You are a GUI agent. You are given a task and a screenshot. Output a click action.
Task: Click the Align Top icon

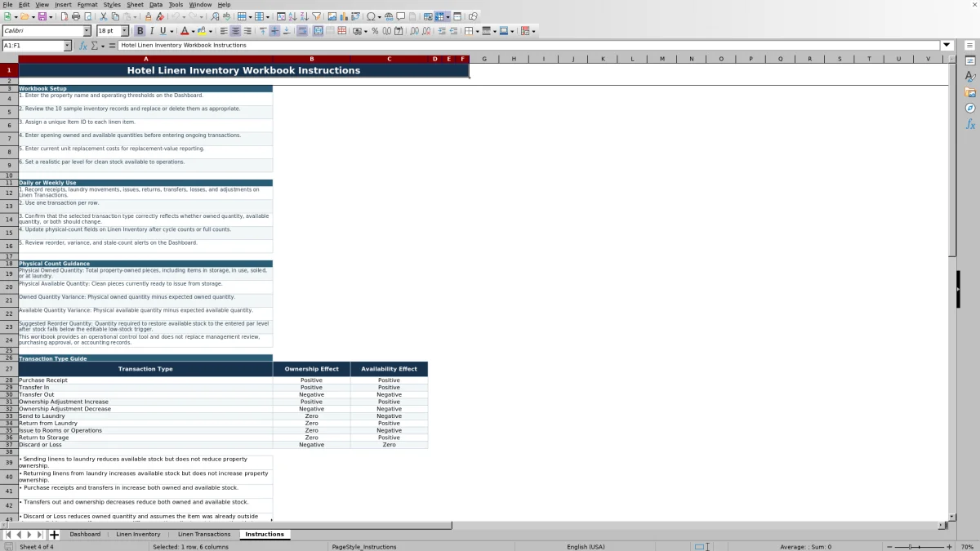263,31
